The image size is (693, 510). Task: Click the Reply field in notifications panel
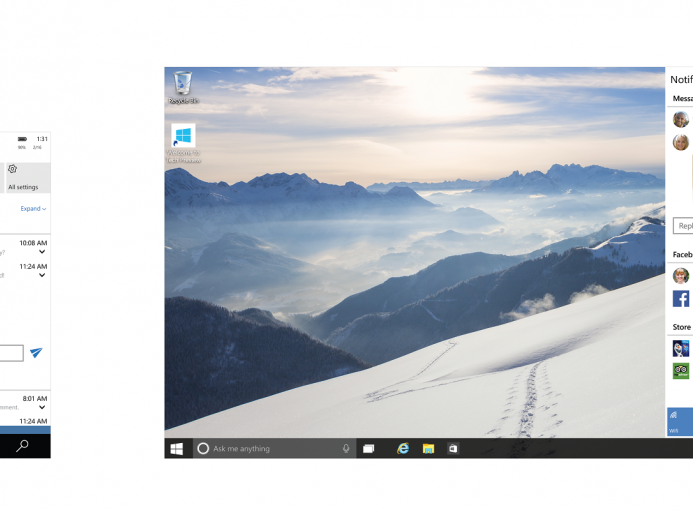683,225
